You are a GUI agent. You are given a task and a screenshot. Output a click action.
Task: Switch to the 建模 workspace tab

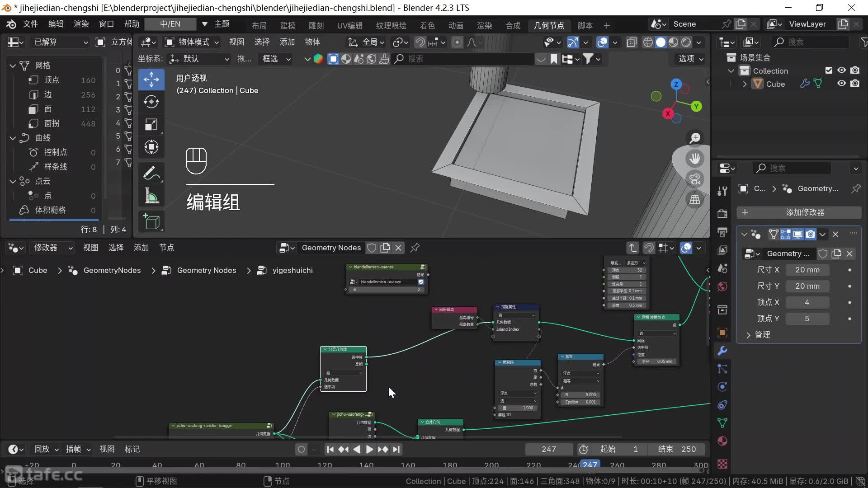(x=288, y=25)
